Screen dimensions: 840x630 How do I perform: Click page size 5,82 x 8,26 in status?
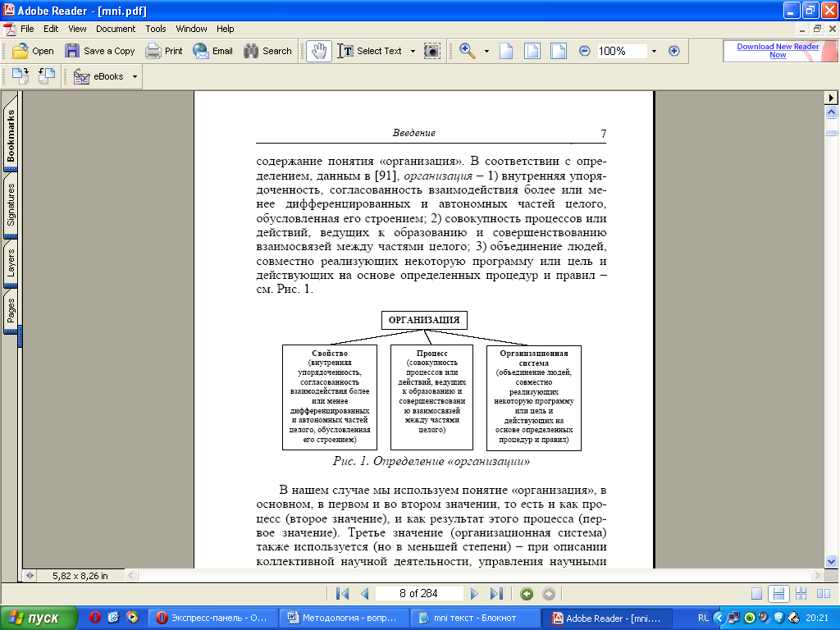click(x=80, y=576)
